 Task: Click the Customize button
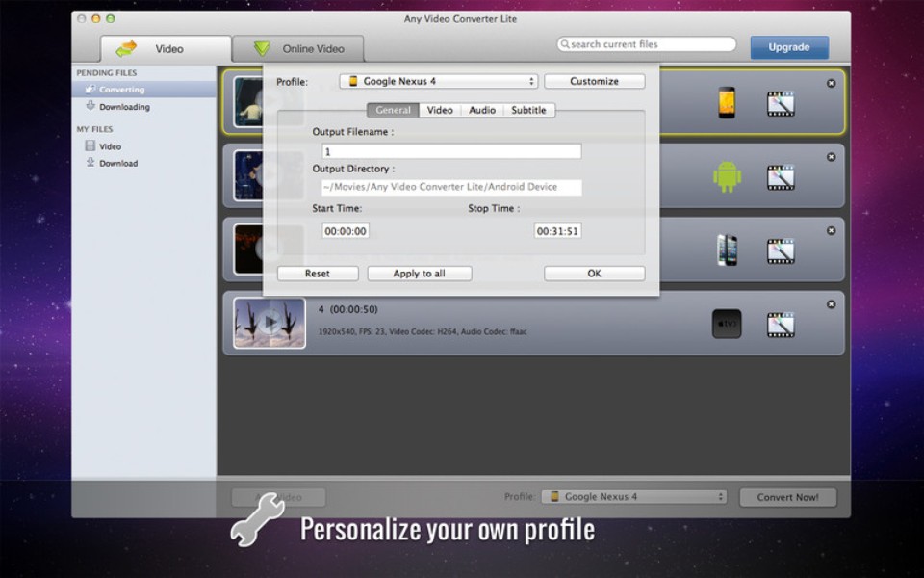[594, 81]
